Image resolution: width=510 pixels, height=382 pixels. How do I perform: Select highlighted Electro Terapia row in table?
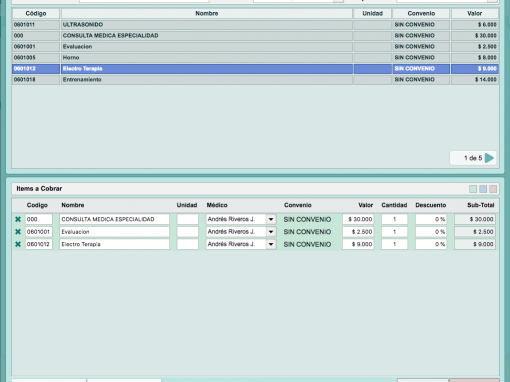click(255, 69)
